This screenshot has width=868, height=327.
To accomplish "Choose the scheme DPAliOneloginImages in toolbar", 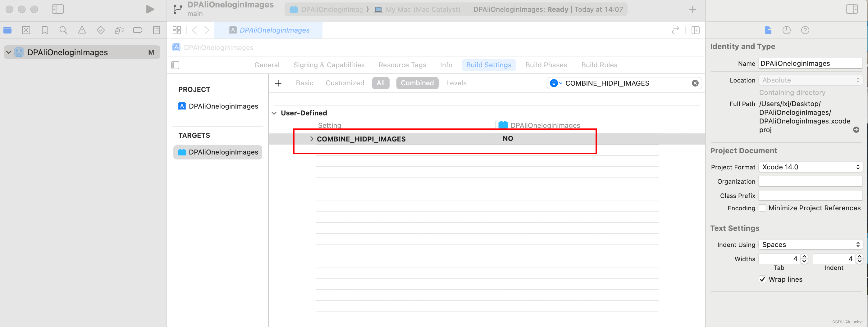I will [x=326, y=9].
